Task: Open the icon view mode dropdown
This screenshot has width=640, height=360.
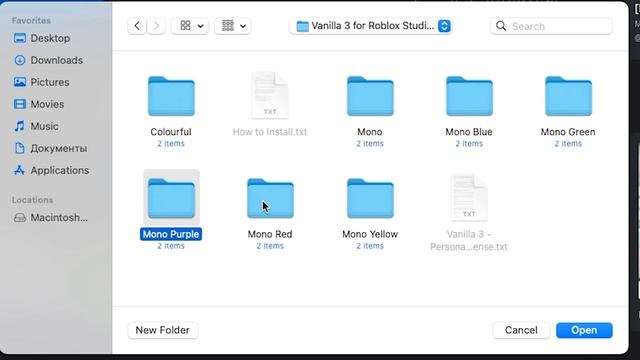Action: (x=190, y=26)
